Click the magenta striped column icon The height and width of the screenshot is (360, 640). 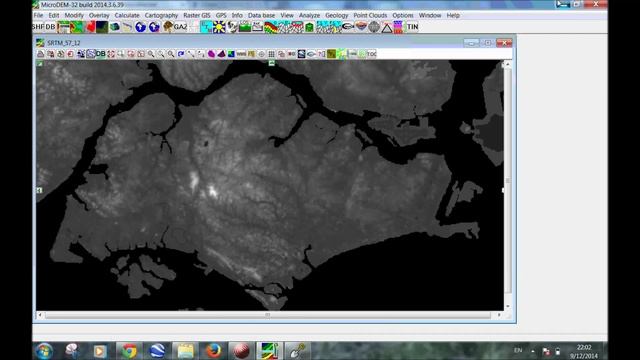pos(398,27)
